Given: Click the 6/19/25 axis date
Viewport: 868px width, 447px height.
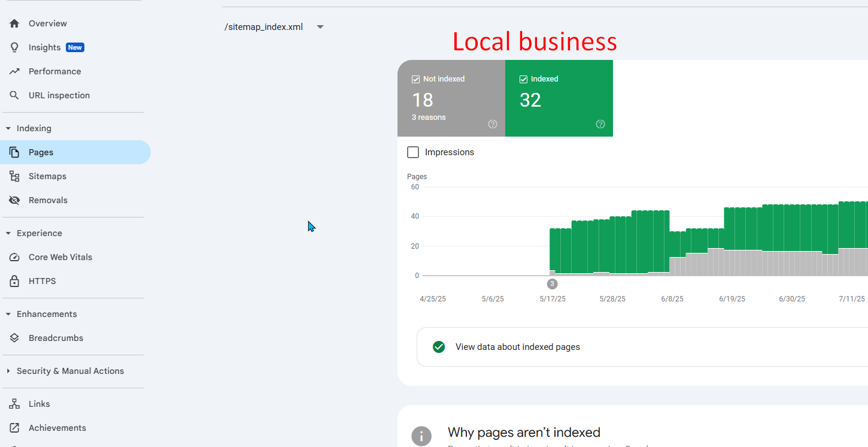Looking at the screenshot, I should tap(732, 299).
